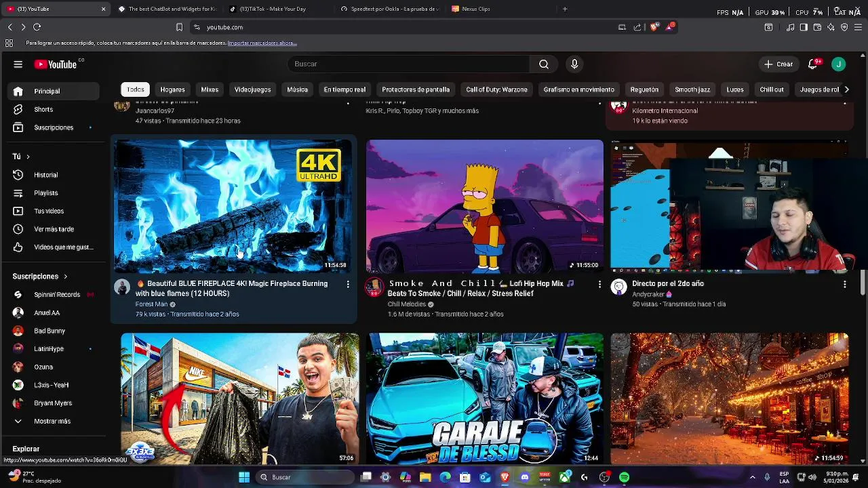Screen dimensions: 868x488
Task: Click the page vertical scrollbar
Action: click(863, 281)
